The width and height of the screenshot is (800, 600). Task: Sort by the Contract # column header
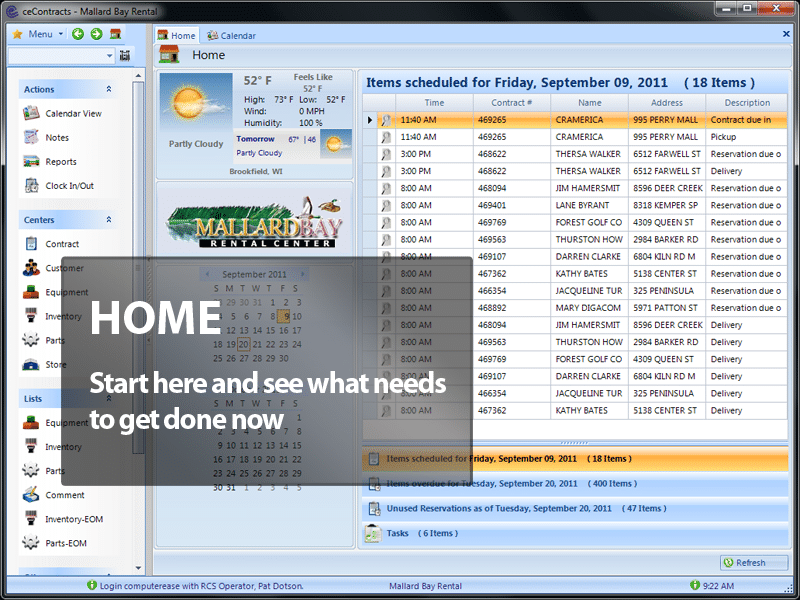[512, 103]
